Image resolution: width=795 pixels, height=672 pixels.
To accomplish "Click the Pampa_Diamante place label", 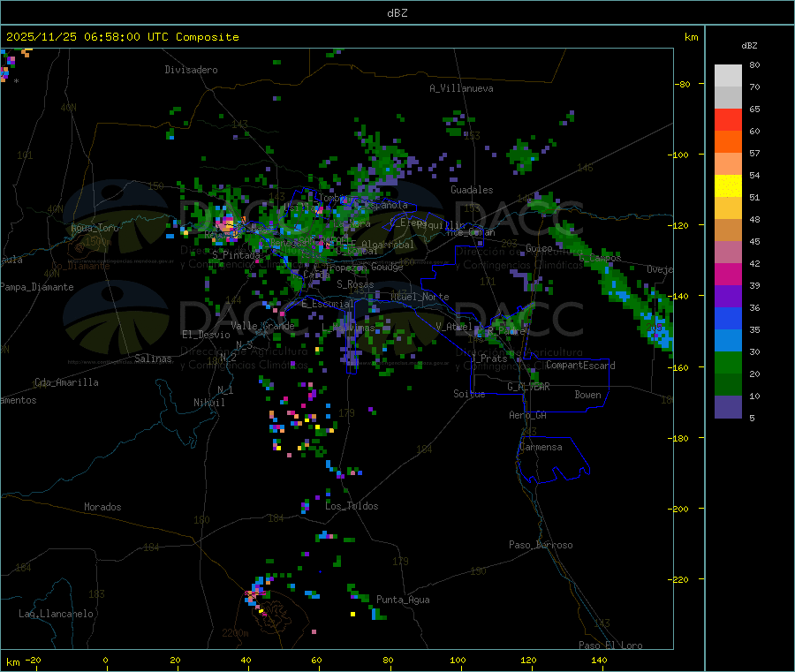I will pos(37,287).
